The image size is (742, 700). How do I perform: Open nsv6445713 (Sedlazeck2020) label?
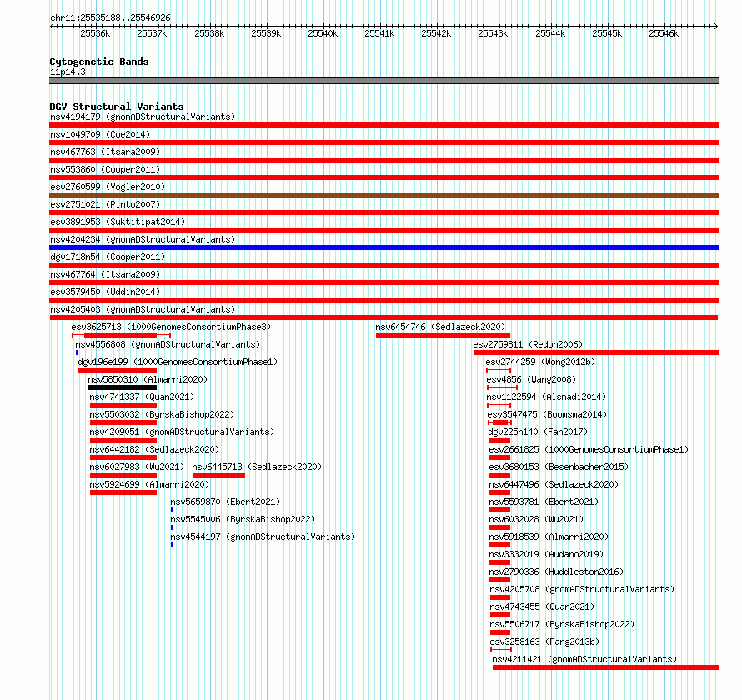(x=257, y=467)
